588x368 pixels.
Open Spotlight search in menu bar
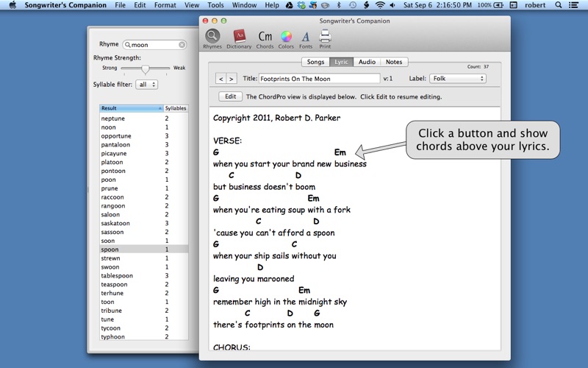tap(559, 5)
